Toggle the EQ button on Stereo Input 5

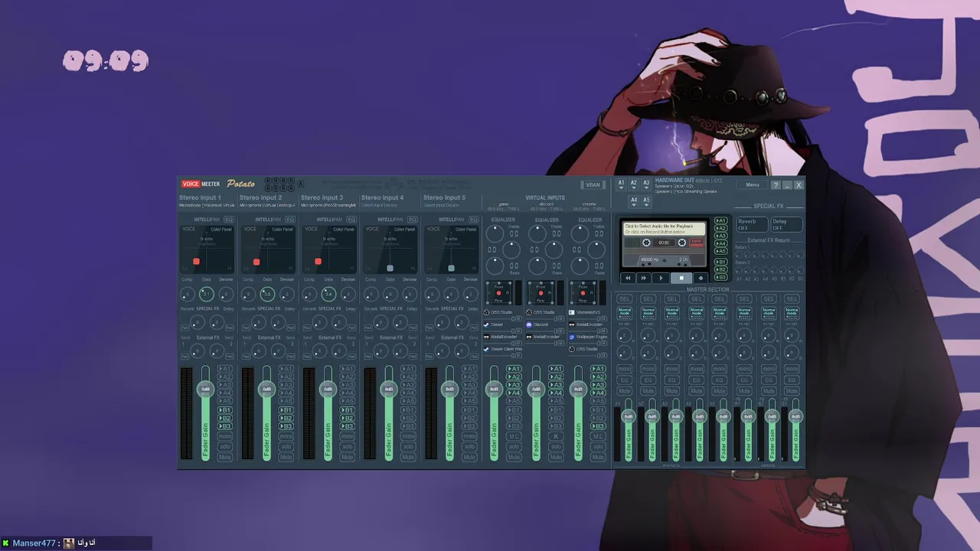pyautogui.click(x=474, y=220)
